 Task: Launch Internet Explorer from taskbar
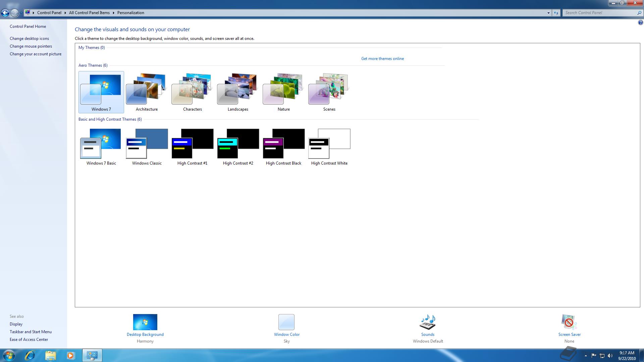30,355
